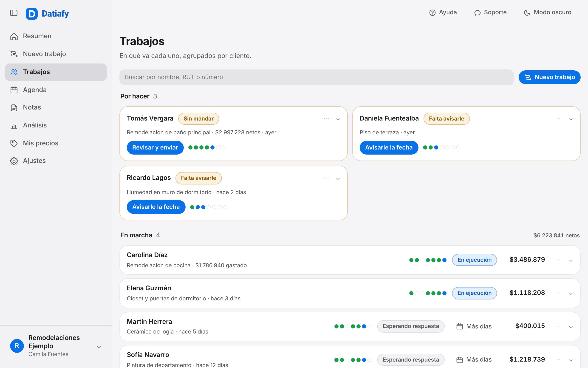Click the Soporte chat bubble icon
This screenshot has height=368, width=588.
[477, 13]
